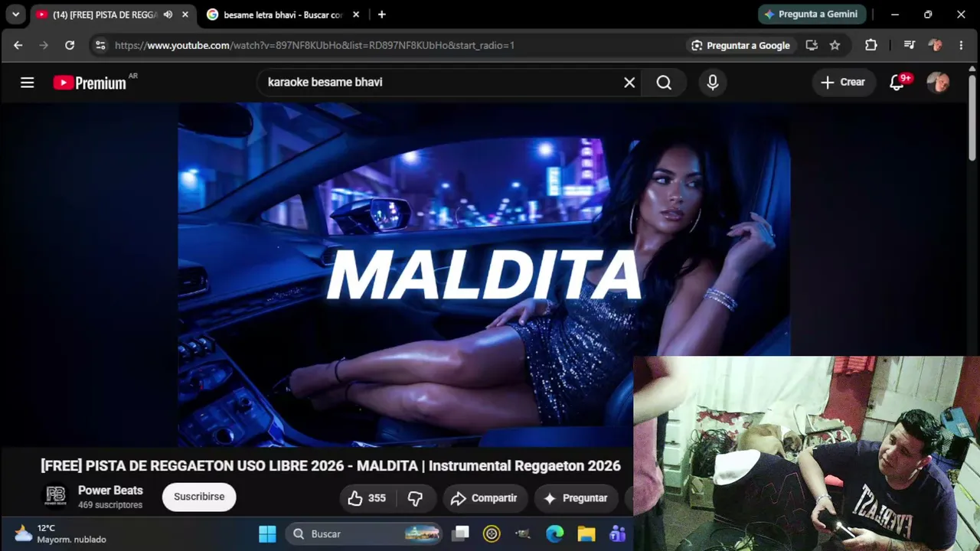Open YouTube notifications bell
Image resolution: width=980 pixels, height=551 pixels.
coord(897,83)
